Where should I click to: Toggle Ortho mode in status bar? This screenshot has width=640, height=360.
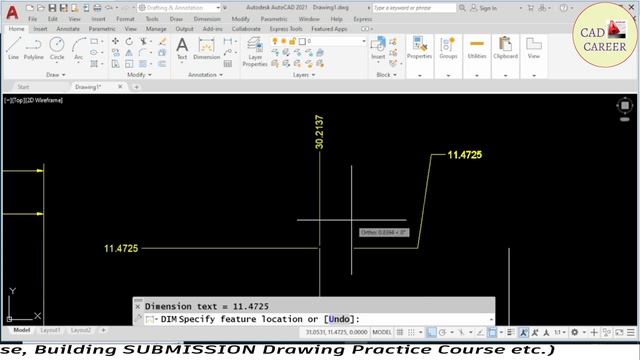pos(431,332)
